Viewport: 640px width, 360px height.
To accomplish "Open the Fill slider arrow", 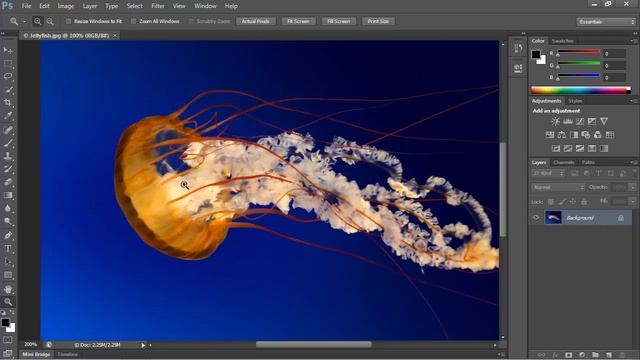I will coord(632,201).
